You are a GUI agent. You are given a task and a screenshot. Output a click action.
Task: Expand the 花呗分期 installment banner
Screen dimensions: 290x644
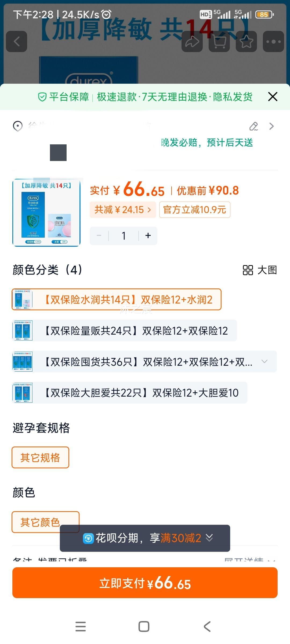coord(145,538)
